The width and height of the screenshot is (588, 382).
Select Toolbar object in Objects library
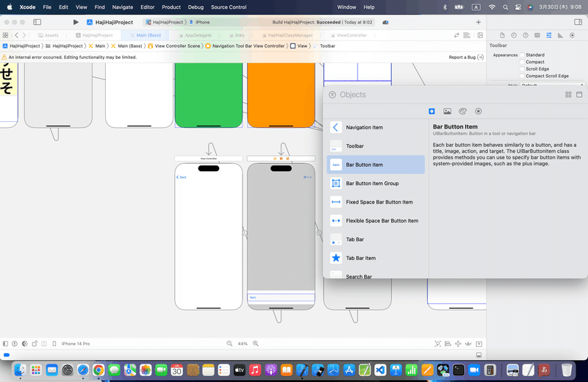coord(376,146)
